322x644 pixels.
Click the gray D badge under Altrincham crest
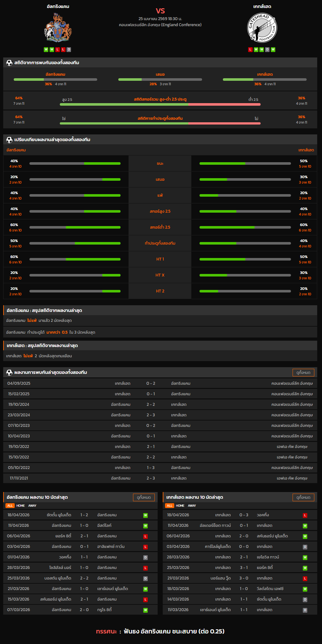[69, 49]
